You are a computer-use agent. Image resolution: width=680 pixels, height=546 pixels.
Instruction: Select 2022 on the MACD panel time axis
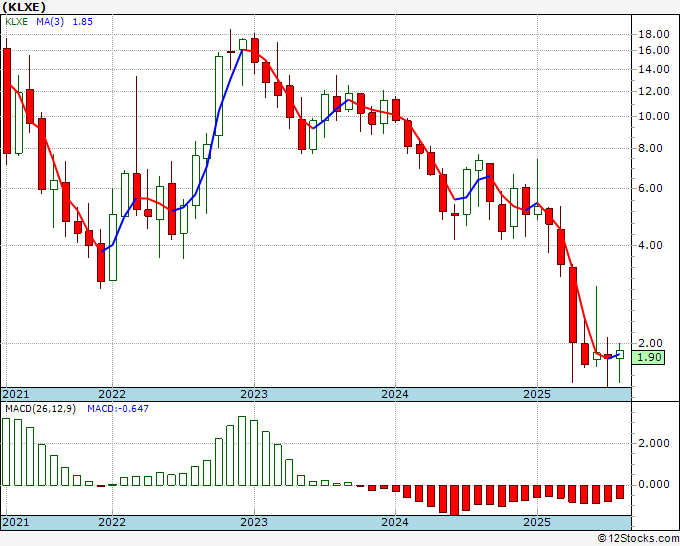point(112,522)
